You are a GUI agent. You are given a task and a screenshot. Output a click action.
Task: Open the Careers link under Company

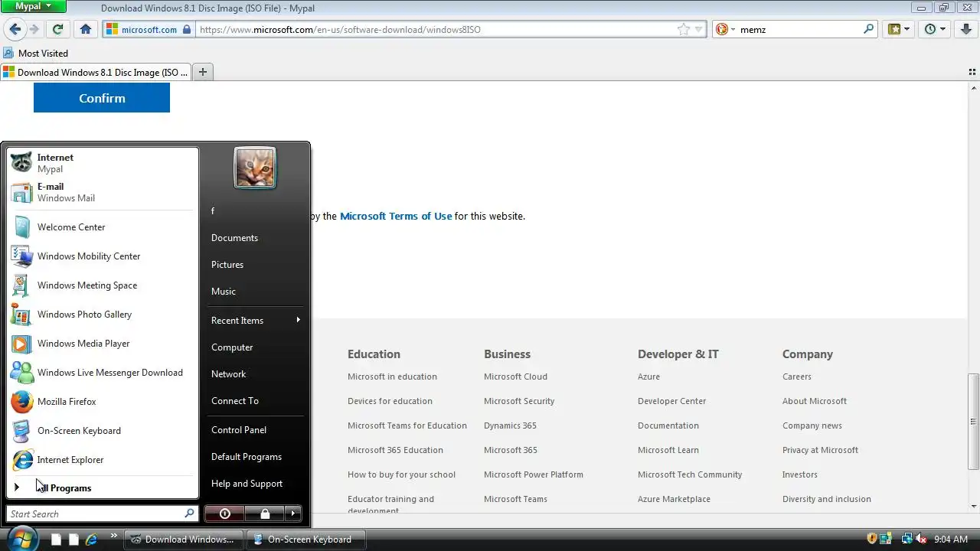tap(796, 377)
